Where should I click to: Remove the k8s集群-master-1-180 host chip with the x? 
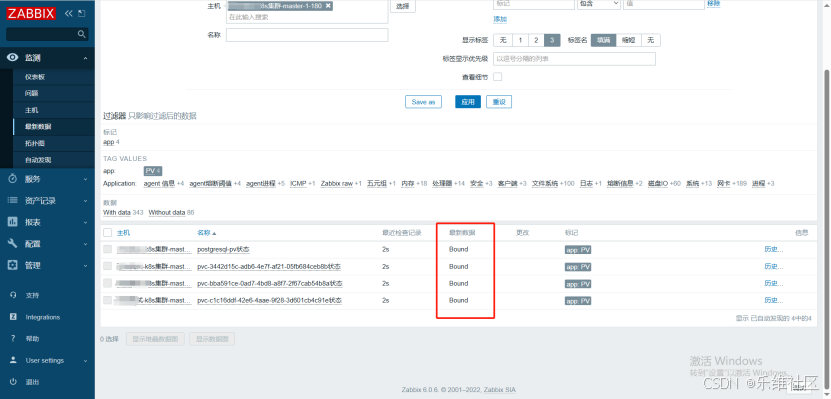tap(328, 5)
